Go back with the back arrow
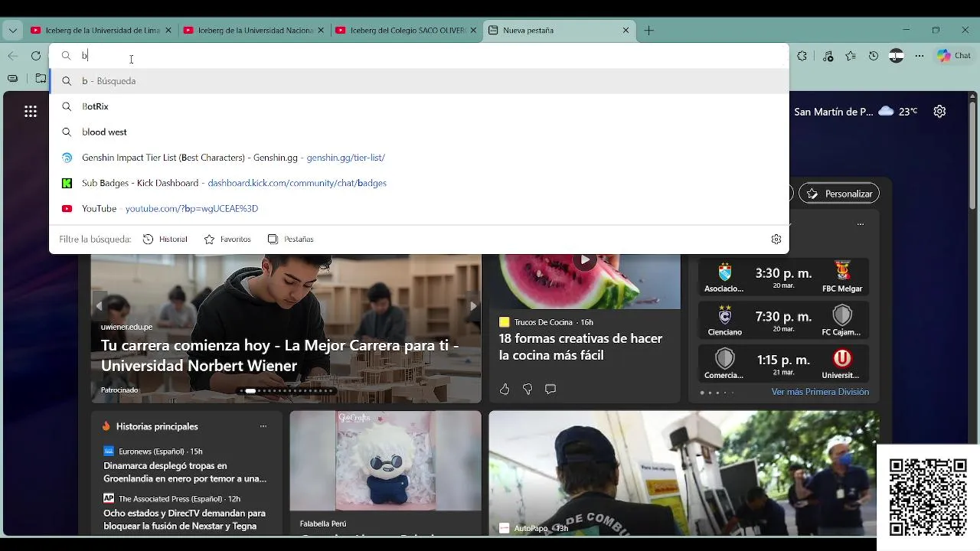 (x=13, y=56)
